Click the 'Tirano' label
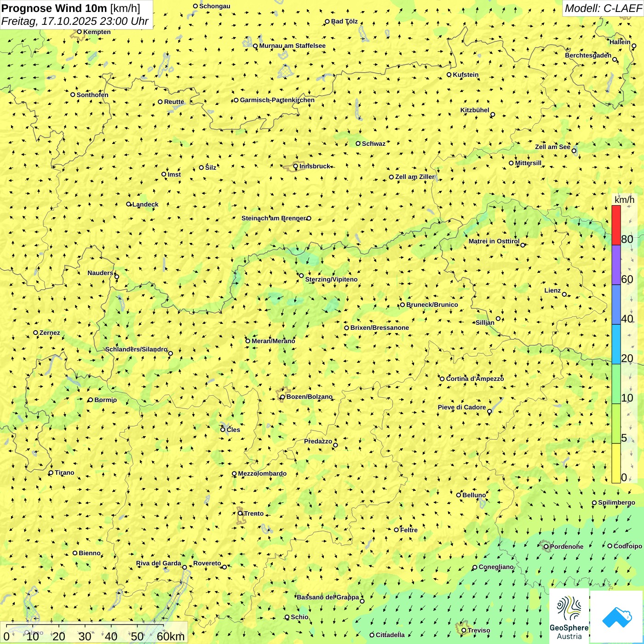This screenshot has width=644, height=644. (64, 472)
